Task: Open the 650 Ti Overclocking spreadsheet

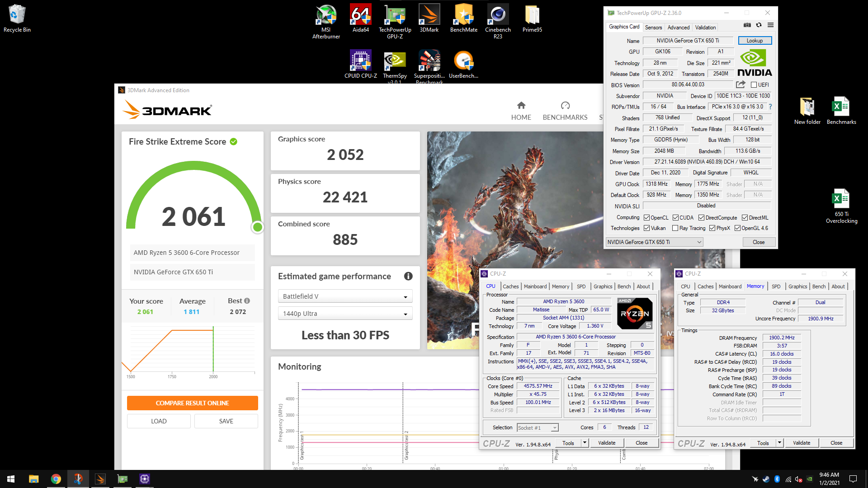Action: 841,206
